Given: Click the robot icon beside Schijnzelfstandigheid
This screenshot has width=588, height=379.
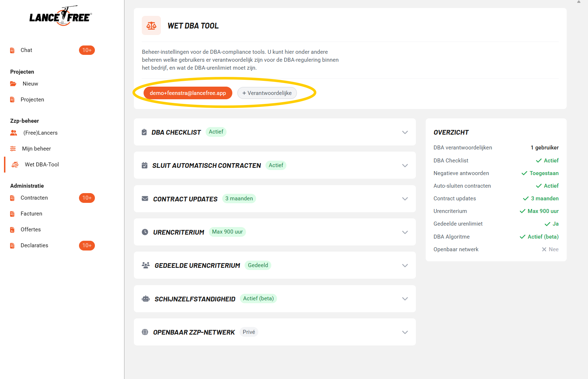Looking at the screenshot, I should point(146,299).
